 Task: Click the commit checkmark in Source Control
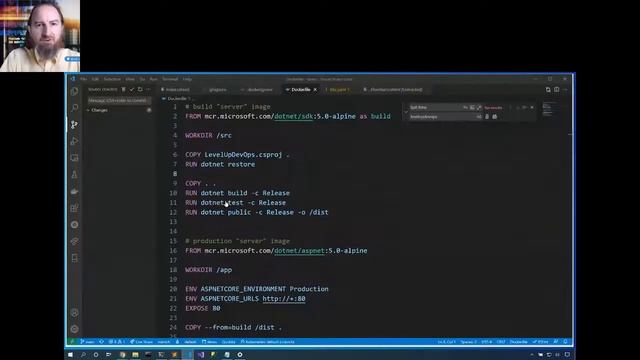click(132, 89)
